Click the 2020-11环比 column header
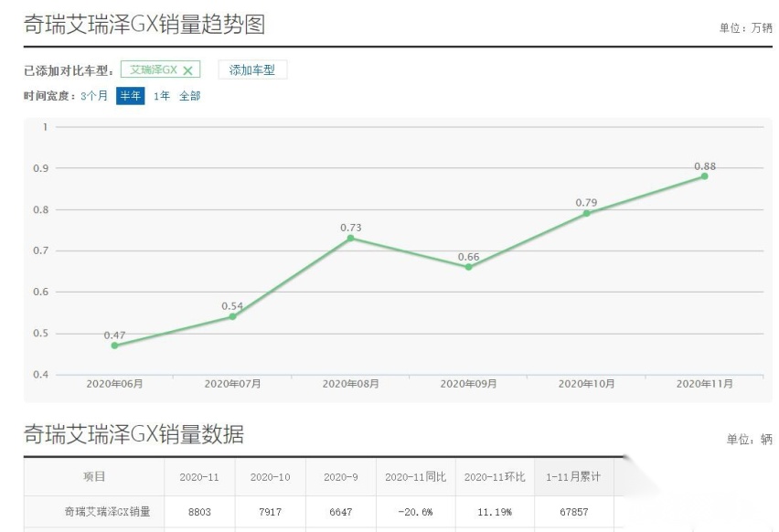The height and width of the screenshot is (532, 779). click(495, 477)
